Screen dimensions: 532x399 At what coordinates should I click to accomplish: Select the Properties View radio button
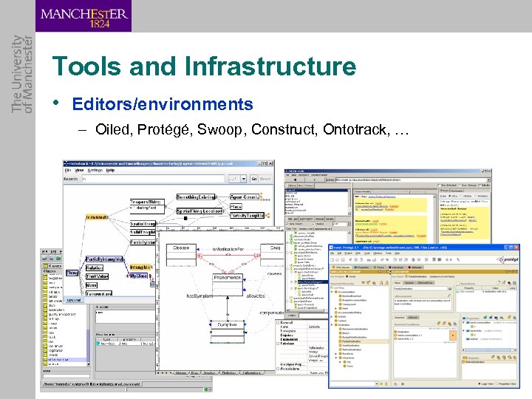coord(498,384)
